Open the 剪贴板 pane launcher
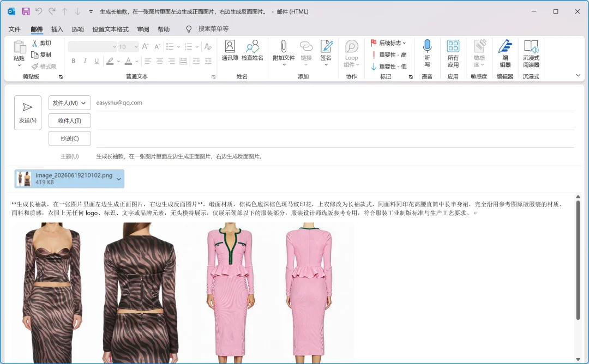Image resolution: width=589 pixels, height=364 pixels. (61, 77)
